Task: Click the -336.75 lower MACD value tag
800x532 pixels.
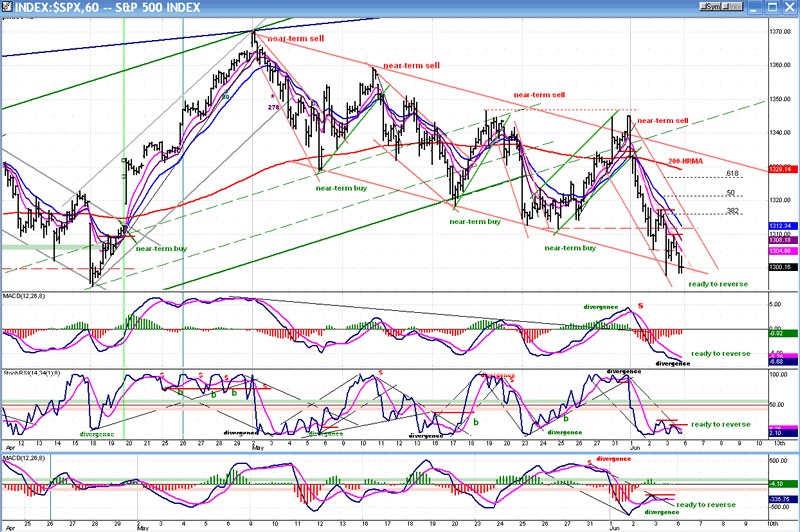Action: click(783, 499)
